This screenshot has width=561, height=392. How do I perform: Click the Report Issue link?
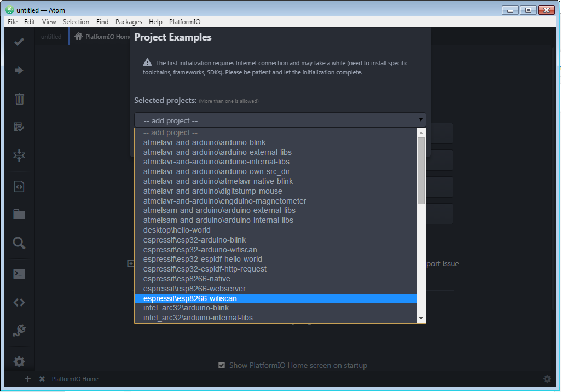pyautogui.click(x=444, y=263)
